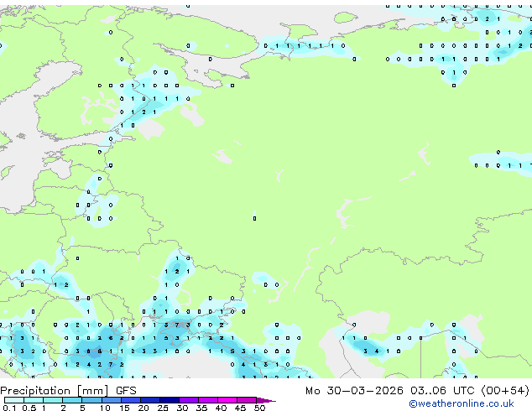Open the weatheronline.co.uk copyright link

click(462, 403)
